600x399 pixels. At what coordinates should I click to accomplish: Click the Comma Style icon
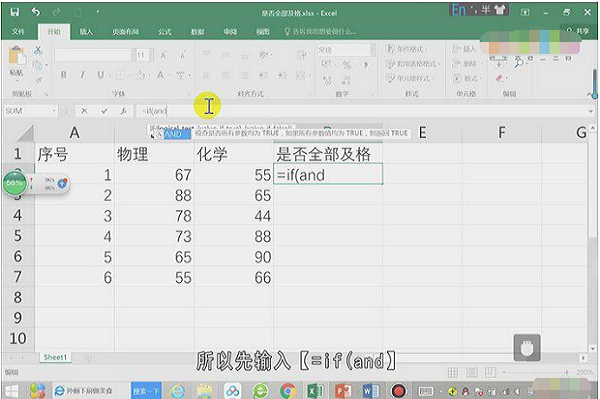(x=366, y=65)
